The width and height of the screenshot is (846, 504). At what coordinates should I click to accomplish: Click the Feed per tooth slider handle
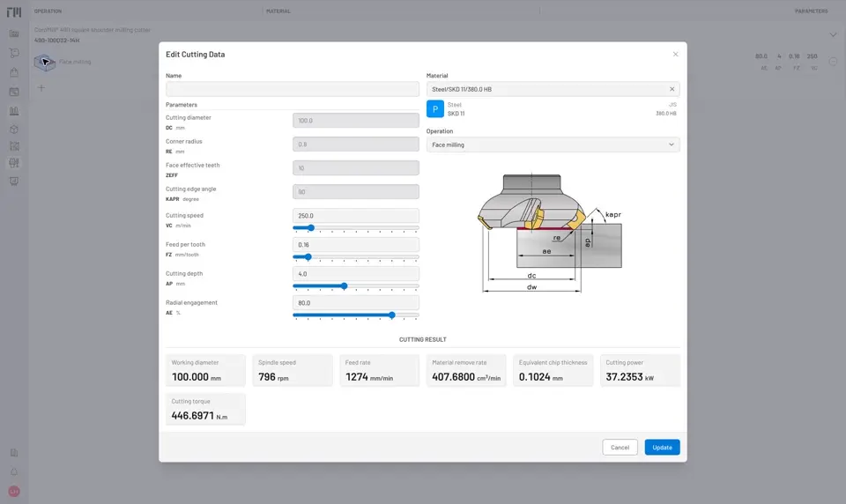[x=308, y=257]
